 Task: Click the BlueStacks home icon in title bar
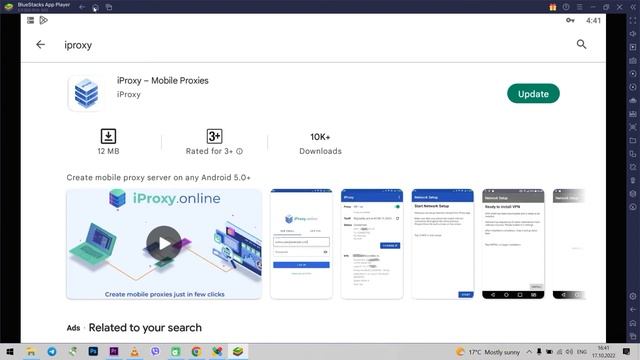click(96, 7)
